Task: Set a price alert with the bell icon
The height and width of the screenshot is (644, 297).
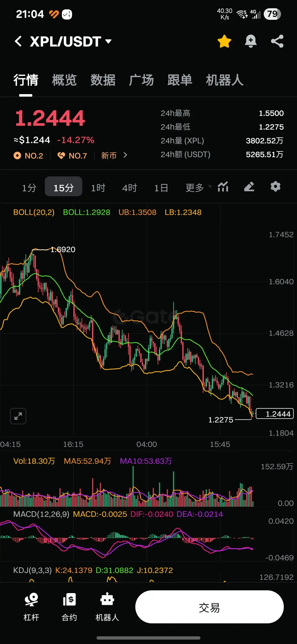Action: point(251,41)
